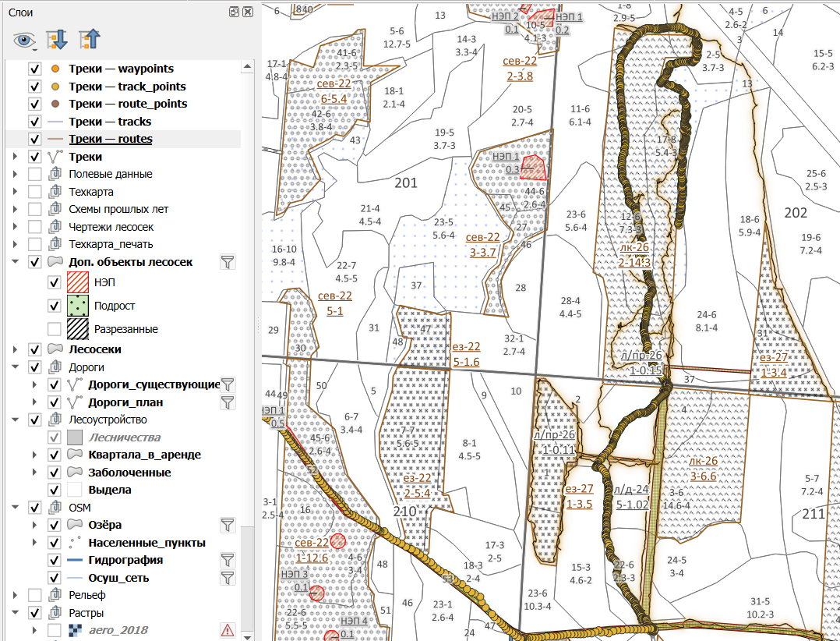Viewport: 840px width, 641px height.
Task: Enable the Полевые данные group checkbox
Action: (35, 174)
